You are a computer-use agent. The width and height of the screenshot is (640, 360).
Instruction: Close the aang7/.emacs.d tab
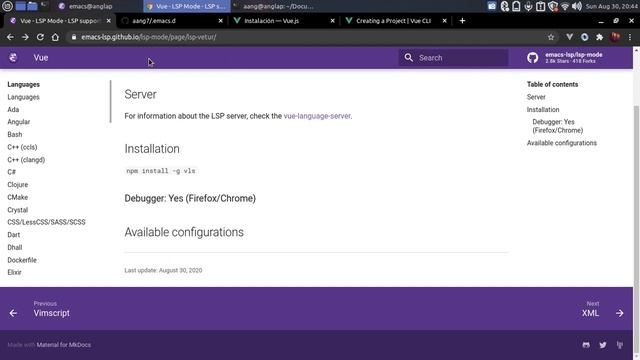(220, 21)
